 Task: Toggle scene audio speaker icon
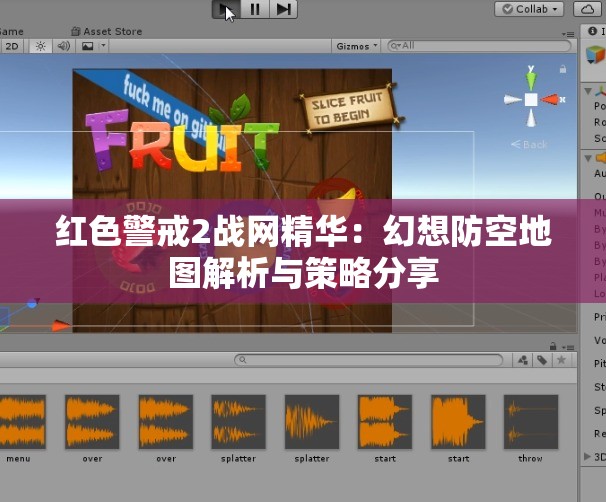coord(64,46)
